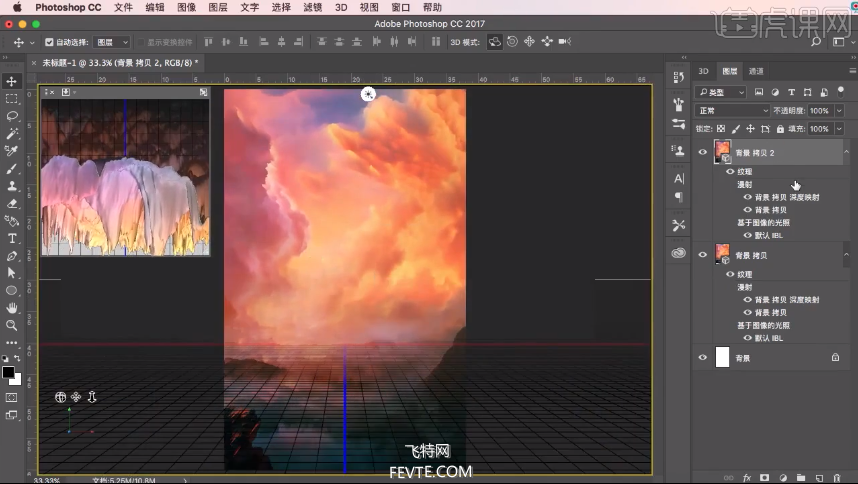Viewport: 858px width, 484px height.
Task: Open the Creative Cloud Libraries panel icon
Action: pyautogui.click(x=679, y=253)
